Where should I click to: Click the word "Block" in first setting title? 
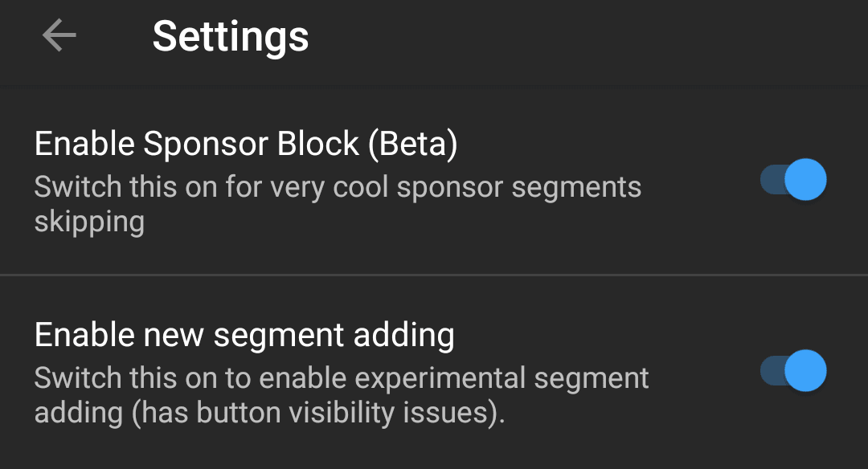[x=318, y=144]
